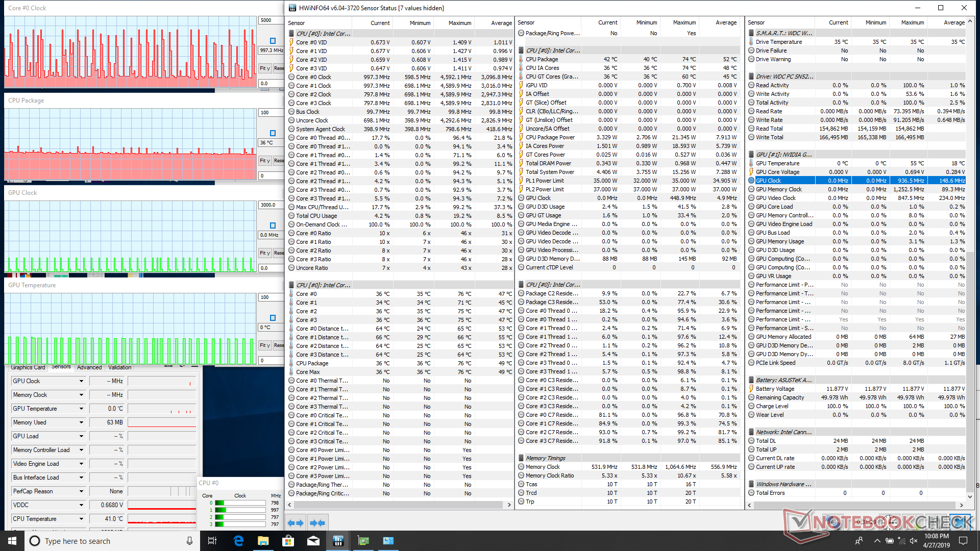The height and width of the screenshot is (551, 980).
Task: Toggle the blue checkbox in Core #0 Clock graph
Action: (273, 41)
